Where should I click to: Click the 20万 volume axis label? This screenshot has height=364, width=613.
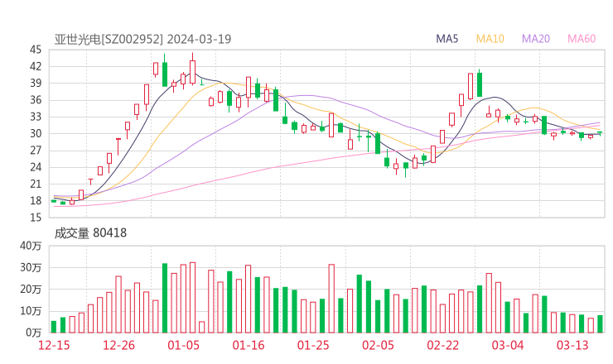[31, 290]
